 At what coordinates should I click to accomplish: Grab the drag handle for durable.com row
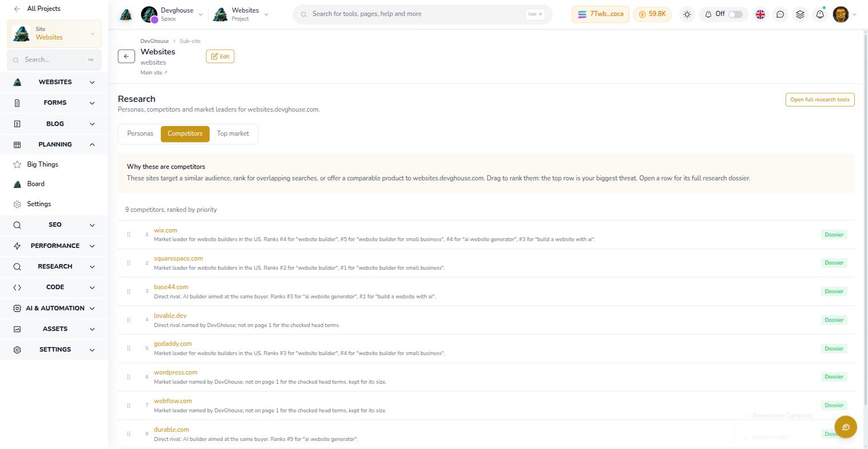pyautogui.click(x=128, y=434)
